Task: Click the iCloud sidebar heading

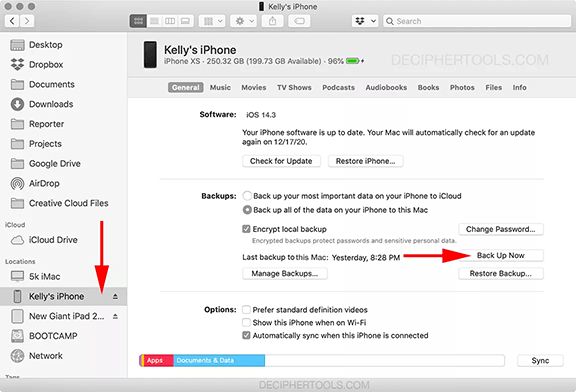Action: (x=15, y=225)
